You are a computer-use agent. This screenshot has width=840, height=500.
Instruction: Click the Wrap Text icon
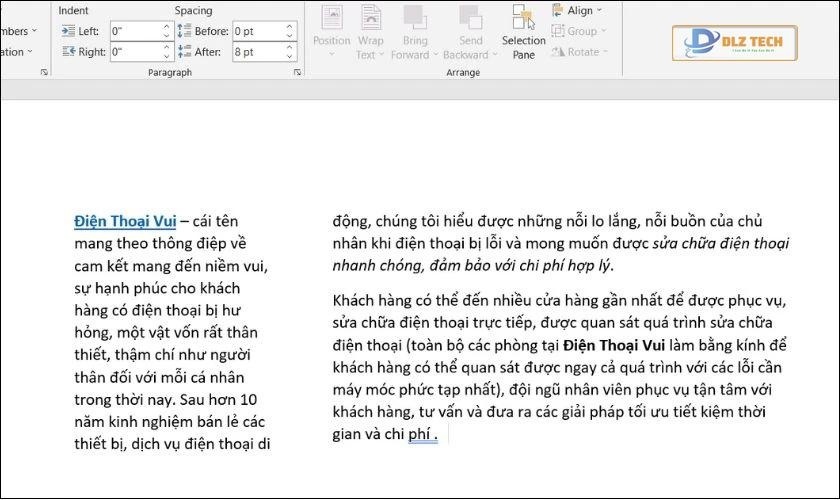370,18
